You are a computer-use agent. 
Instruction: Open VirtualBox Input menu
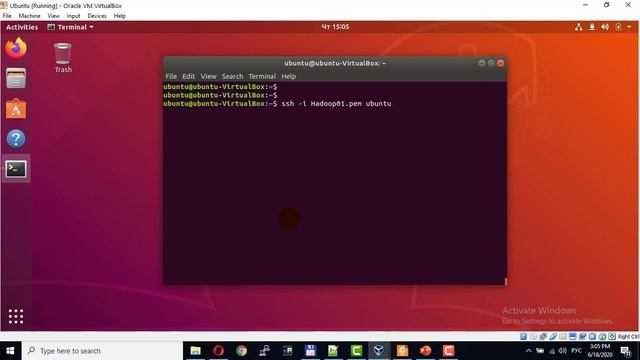[x=73, y=16]
